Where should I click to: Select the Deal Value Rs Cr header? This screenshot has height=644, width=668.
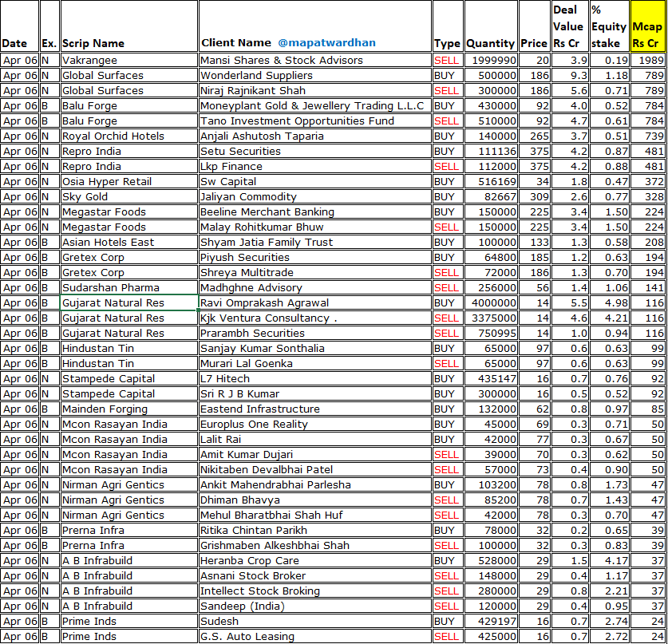coord(570,26)
